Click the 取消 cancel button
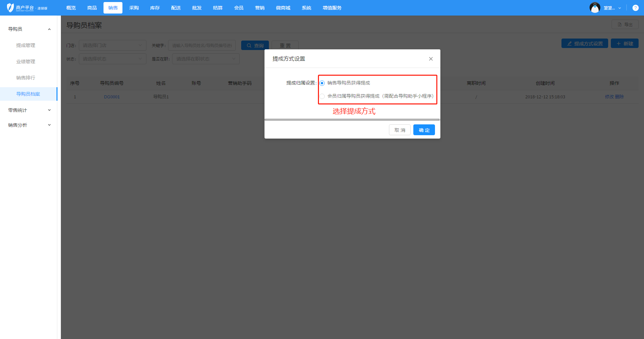This screenshot has width=644, height=339. pyautogui.click(x=399, y=130)
